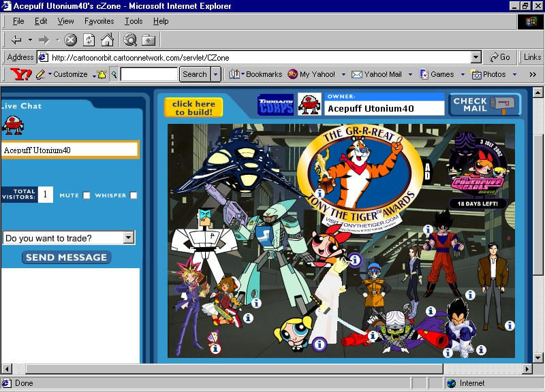
Task: Click the info icon below Bubbles' neighbor Samurai Jack
Action: pos(319,344)
